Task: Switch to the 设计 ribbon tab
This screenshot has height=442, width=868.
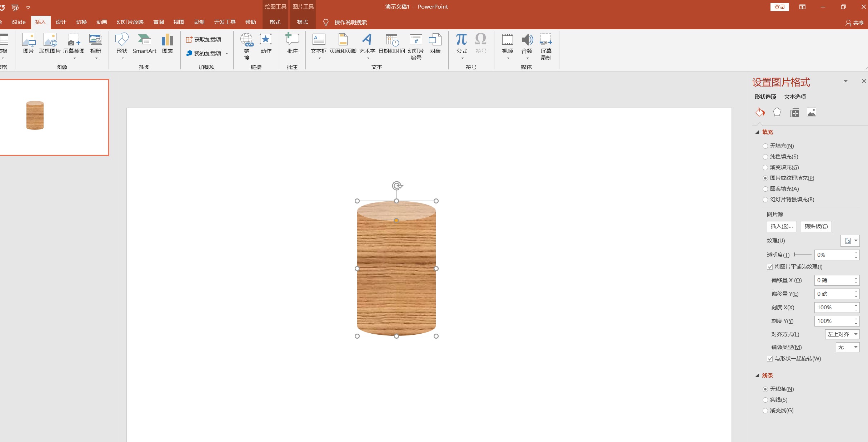Action: point(61,22)
